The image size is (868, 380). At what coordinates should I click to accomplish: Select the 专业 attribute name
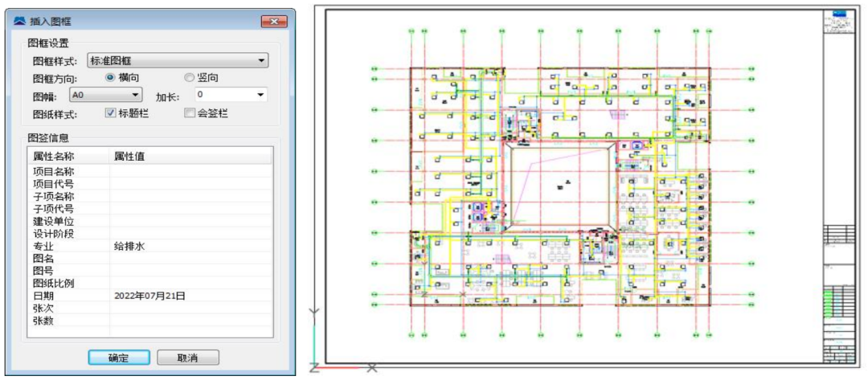(x=43, y=246)
